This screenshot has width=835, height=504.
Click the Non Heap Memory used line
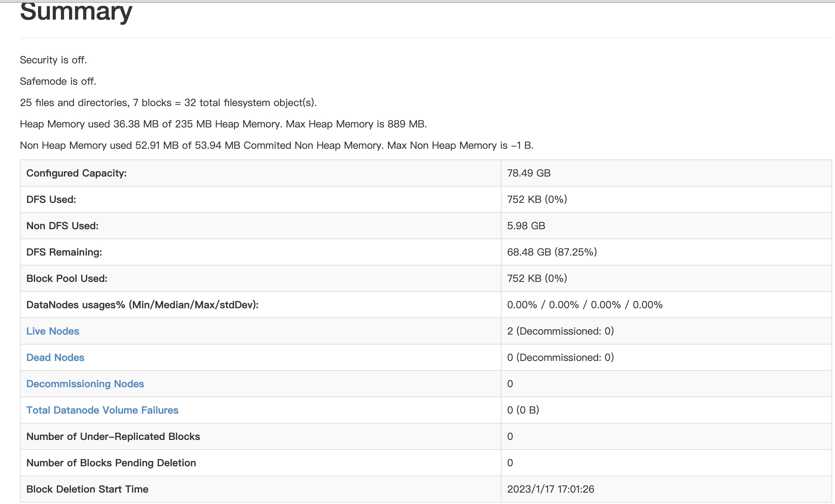[x=277, y=145]
